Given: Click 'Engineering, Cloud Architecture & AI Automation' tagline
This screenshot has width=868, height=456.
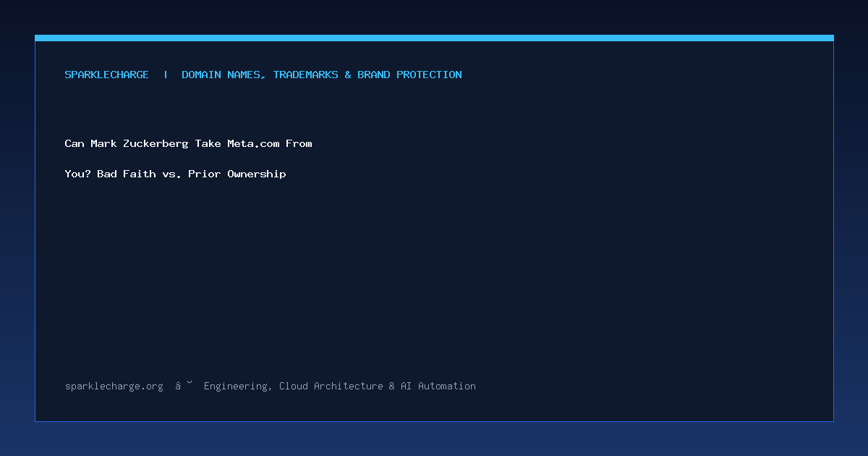Looking at the screenshot, I should (x=340, y=387).
